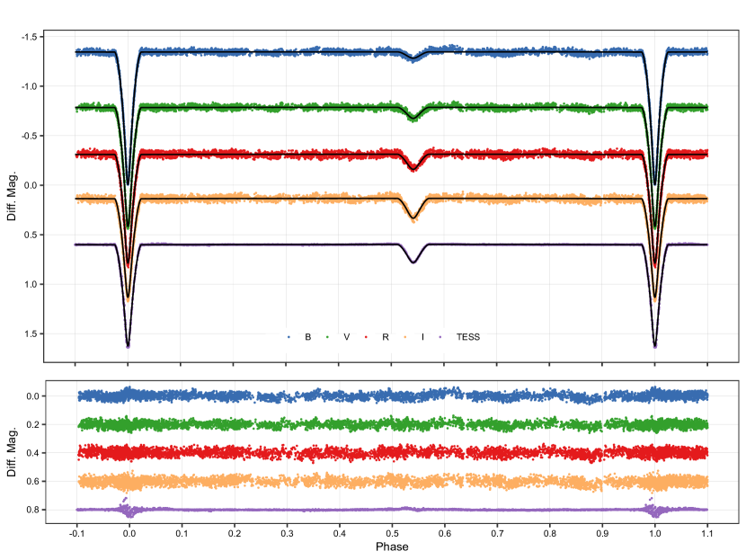Viewport: 746px width, 560px height.
Task: Click the 0.3 tick on the Phase axis
Action: point(287,533)
